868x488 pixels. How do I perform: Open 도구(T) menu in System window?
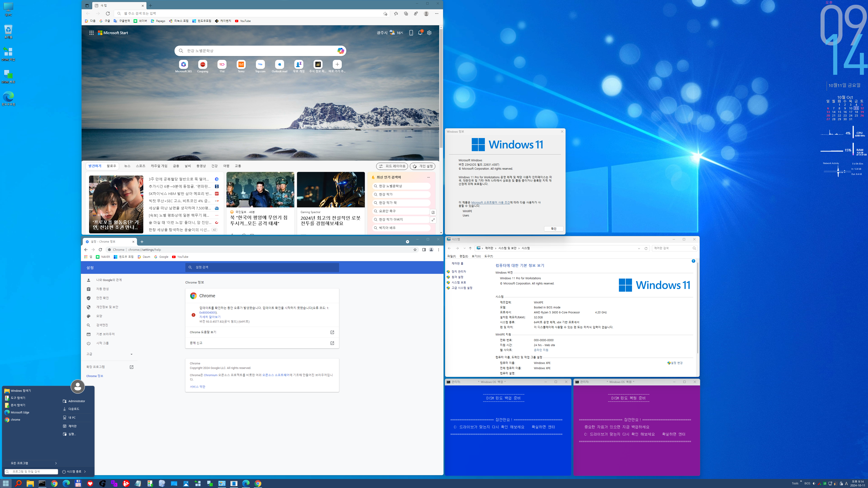[488, 256]
